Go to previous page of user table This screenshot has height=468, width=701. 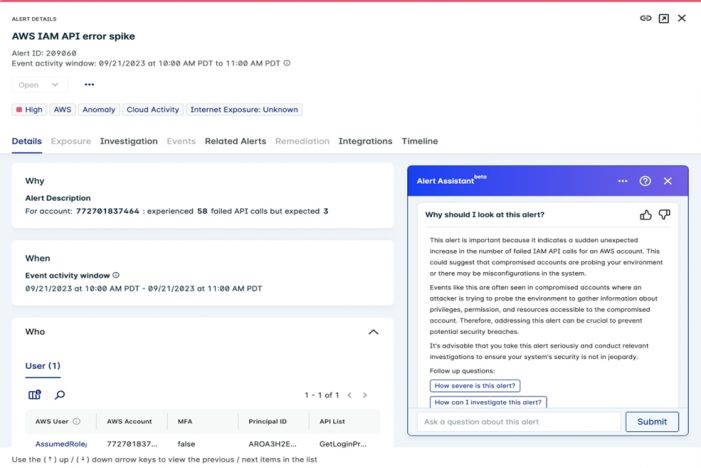pos(350,395)
